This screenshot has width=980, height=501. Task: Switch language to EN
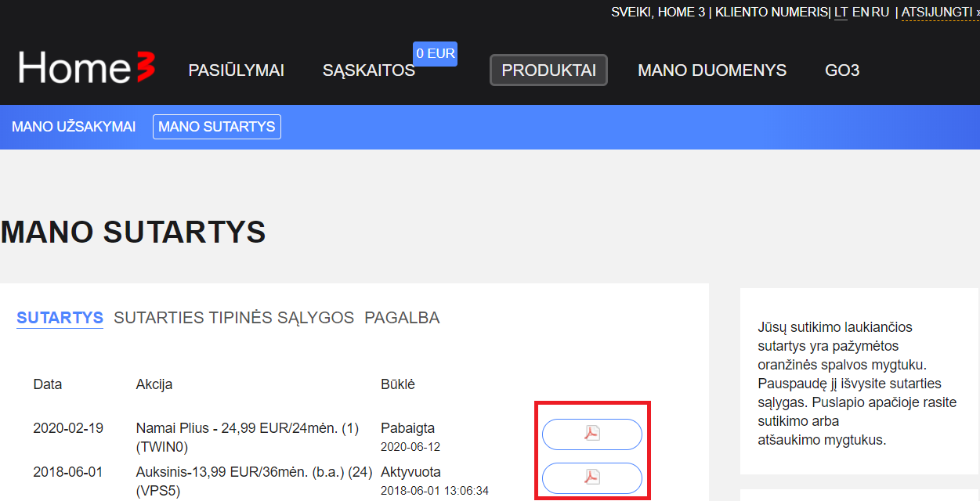pyautogui.click(x=860, y=13)
